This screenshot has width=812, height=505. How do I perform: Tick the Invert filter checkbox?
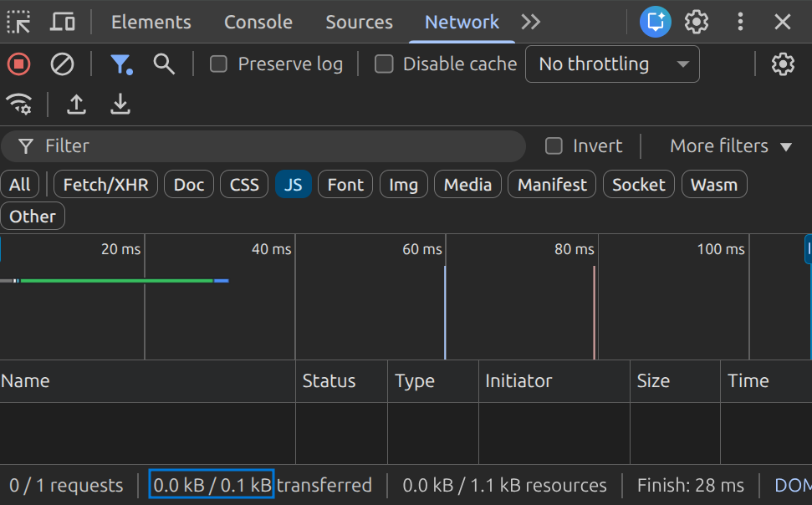pos(554,146)
